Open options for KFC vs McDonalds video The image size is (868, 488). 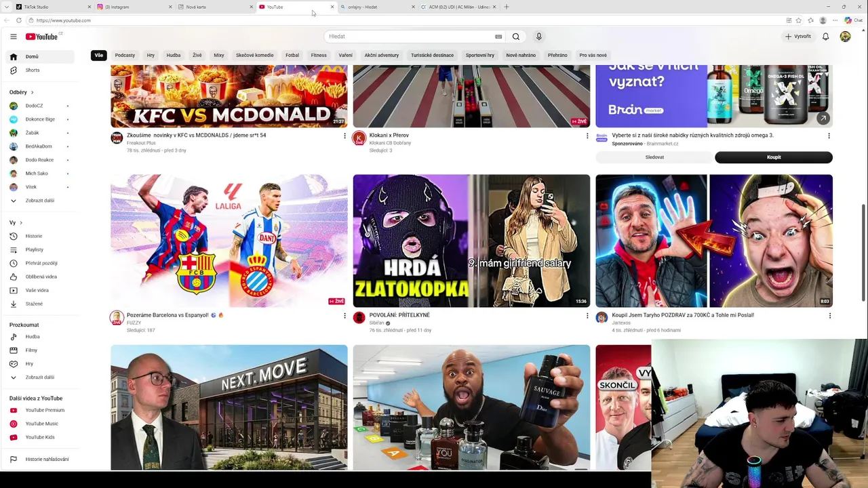tap(344, 136)
